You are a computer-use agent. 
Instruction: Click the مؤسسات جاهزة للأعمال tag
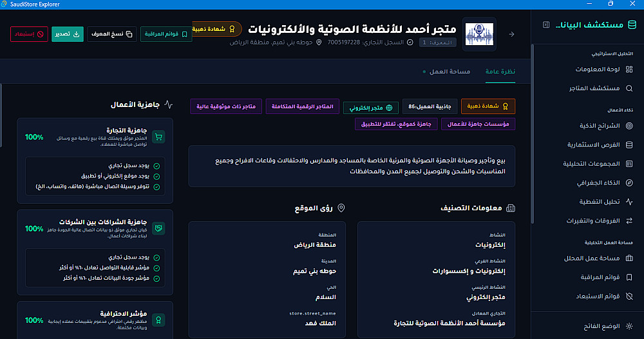478,124
